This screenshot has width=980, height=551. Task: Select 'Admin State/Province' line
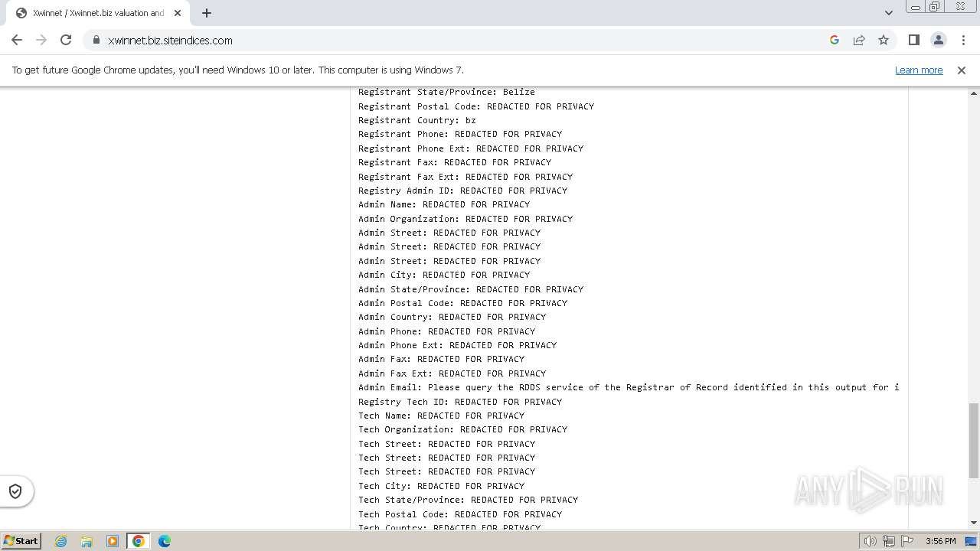pyautogui.click(x=471, y=289)
